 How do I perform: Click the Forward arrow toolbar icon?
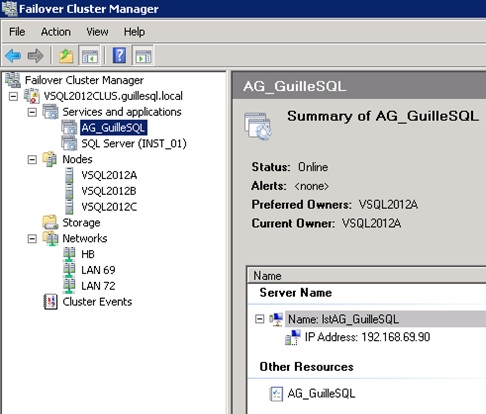point(35,56)
